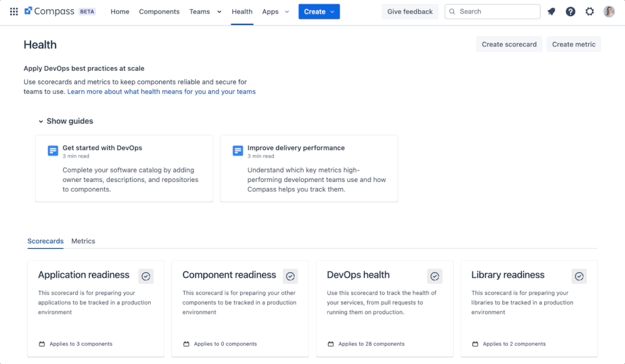
Task: Click the document icon on Improve delivery performance
Action: (238, 150)
